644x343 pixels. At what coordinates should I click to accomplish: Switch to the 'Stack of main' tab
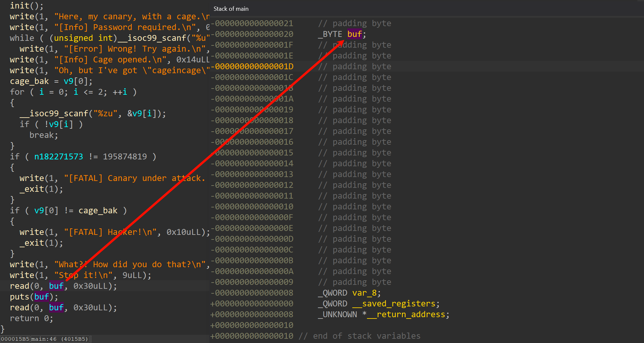point(231,9)
